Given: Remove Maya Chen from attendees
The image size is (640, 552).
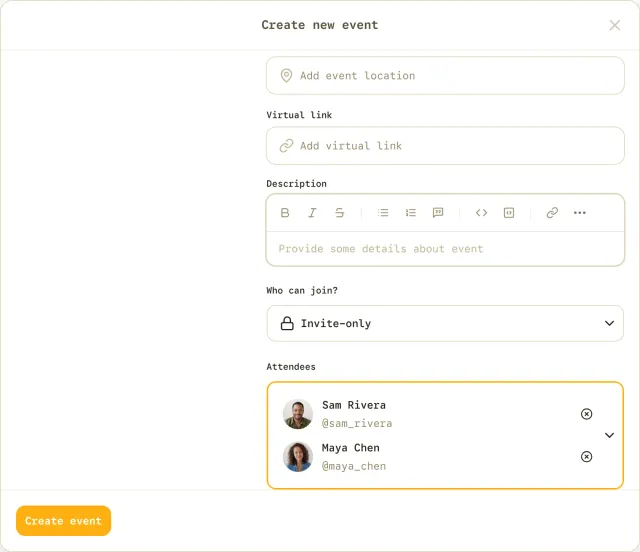Looking at the screenshot, I should pos(587,456).
